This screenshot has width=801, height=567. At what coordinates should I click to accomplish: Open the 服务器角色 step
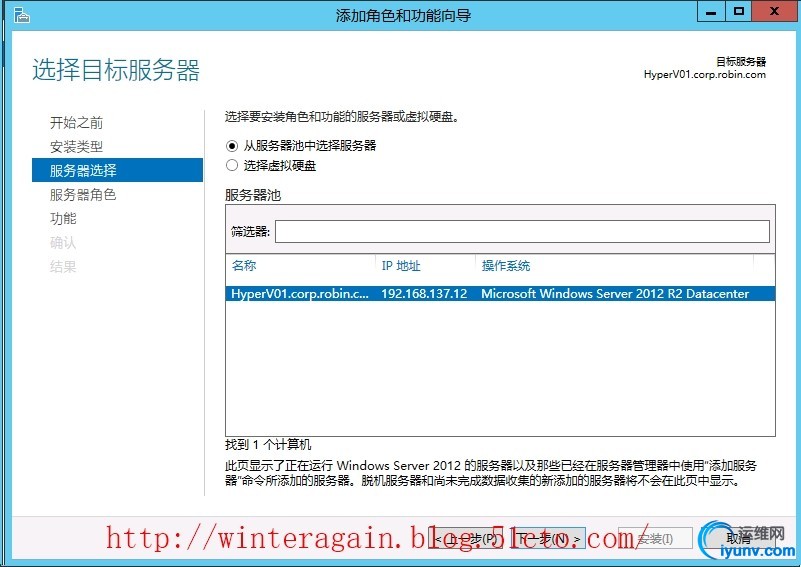[83, 195]
